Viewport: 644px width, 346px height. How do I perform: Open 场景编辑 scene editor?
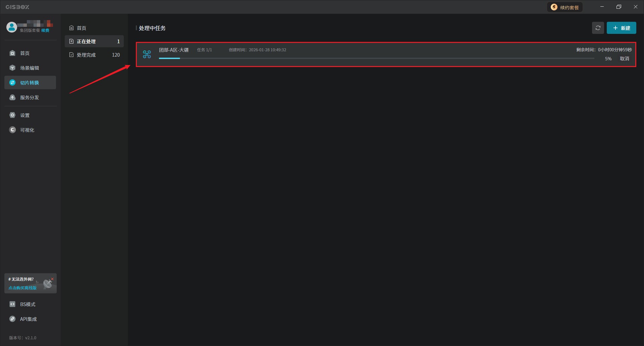[30, 68]
